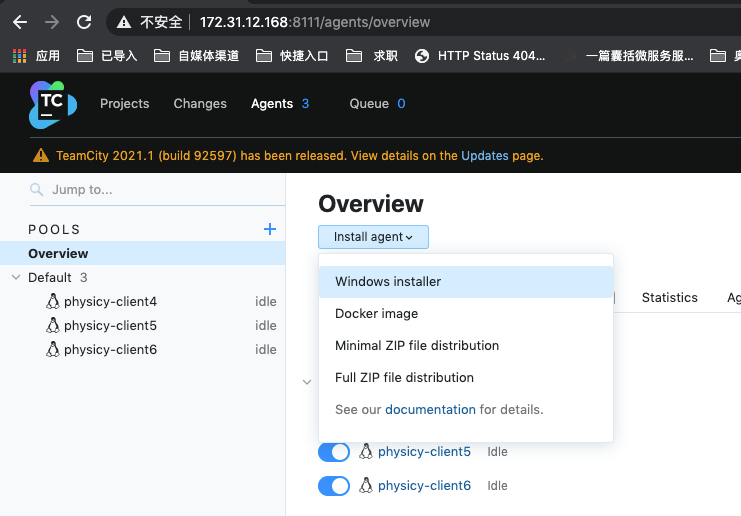This screenshot has height=516, width=741.
Task: Open the documentation link
Action: (430, 409)
